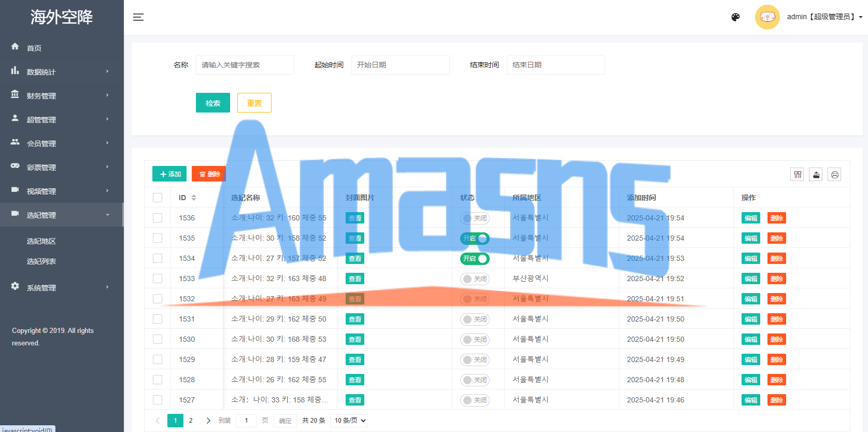
Task: Click 编辑 for row 1533
Action: [x=751, y=278]
